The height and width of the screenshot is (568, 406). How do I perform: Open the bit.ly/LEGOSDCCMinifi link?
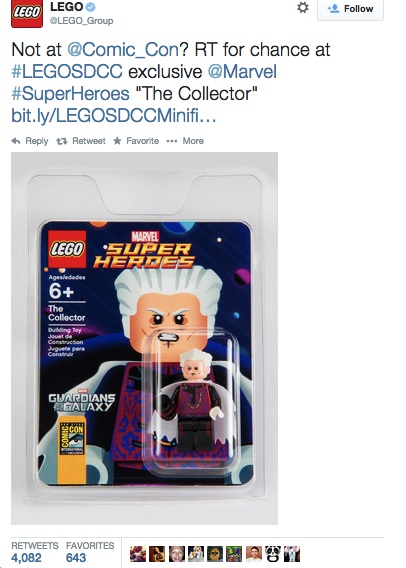[x=114, y=116]
